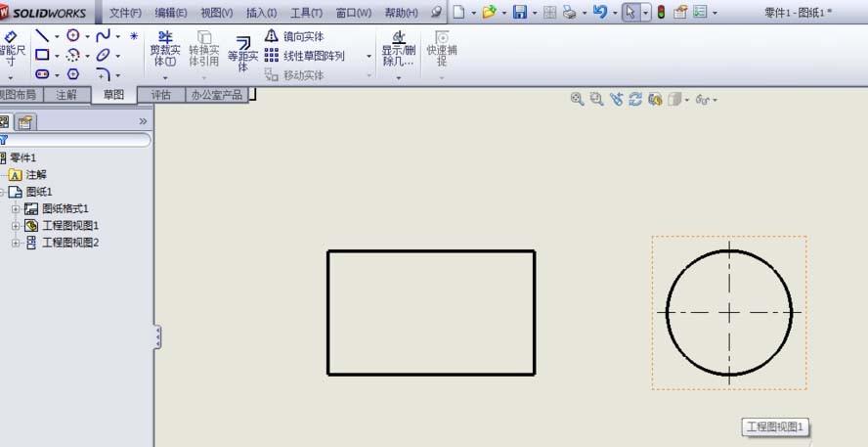Select the Straight Slot tool
Viewport: 868px width, 447px height.
click(x=42, y=74)
